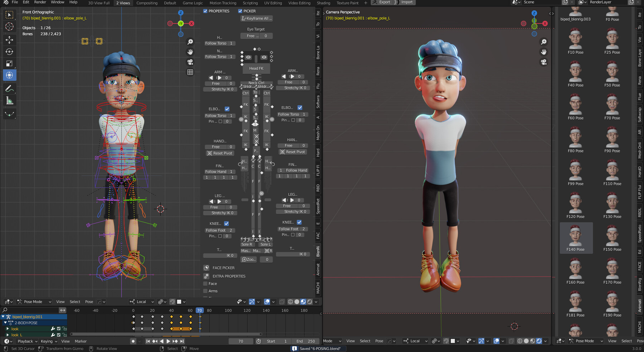Toggle left eye visibility in picker
Image resolution: width=644 pixels, height=352 pixels.
[248, 57]
